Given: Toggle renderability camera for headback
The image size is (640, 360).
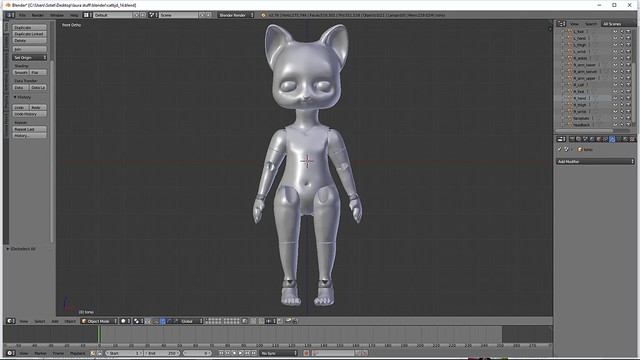Looking at the screenshot, I should tap(628, 125).
